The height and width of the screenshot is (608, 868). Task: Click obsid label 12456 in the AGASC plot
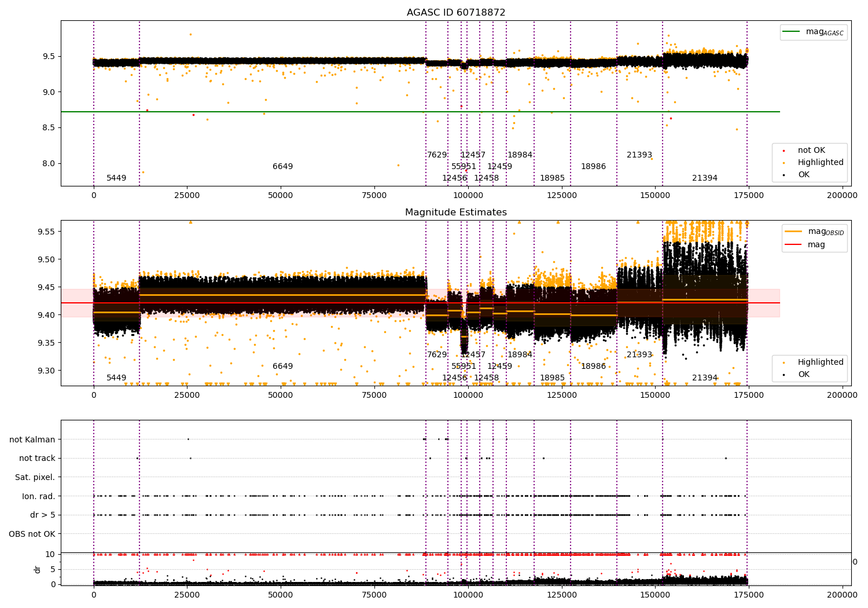[454, 178]
